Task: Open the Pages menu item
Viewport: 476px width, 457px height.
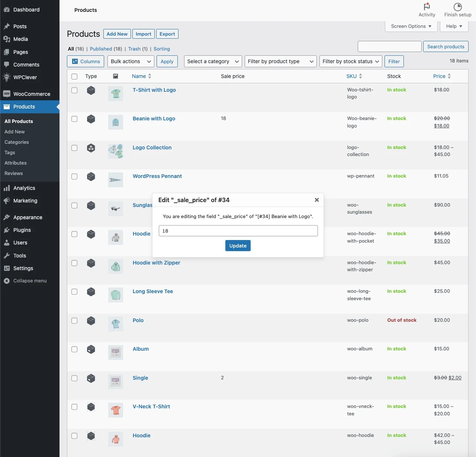Action: (30, 52)
